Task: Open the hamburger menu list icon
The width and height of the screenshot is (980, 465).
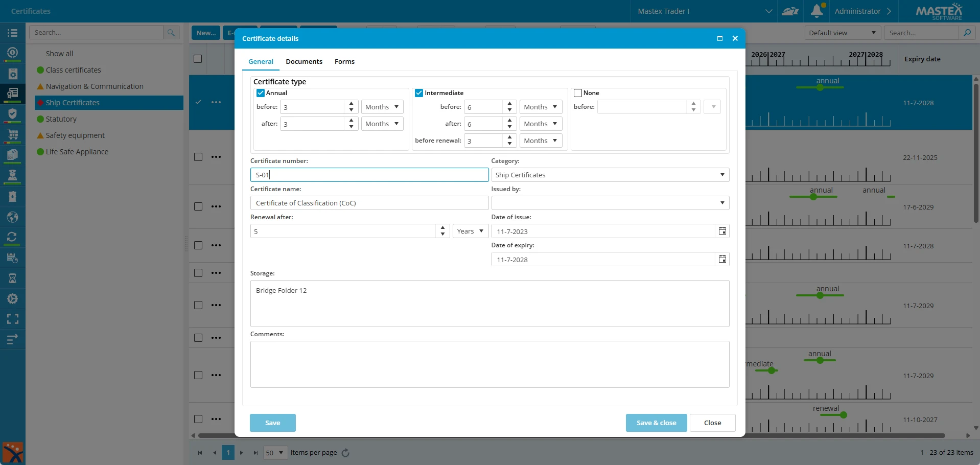Action: (12, 33)
